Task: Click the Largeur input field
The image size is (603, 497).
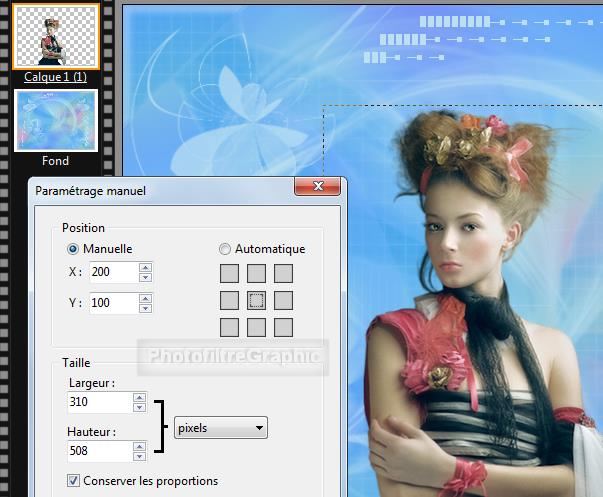Action: [x=100, y=402]
